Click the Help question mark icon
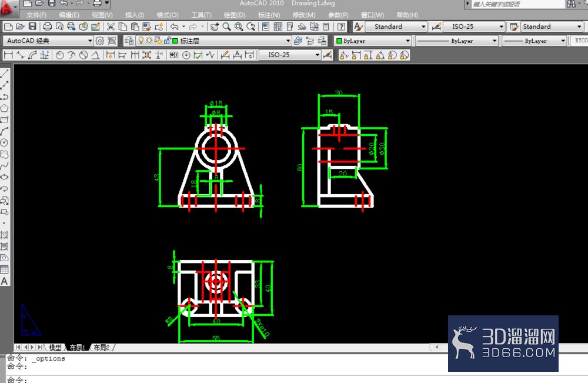 [341, 26]
